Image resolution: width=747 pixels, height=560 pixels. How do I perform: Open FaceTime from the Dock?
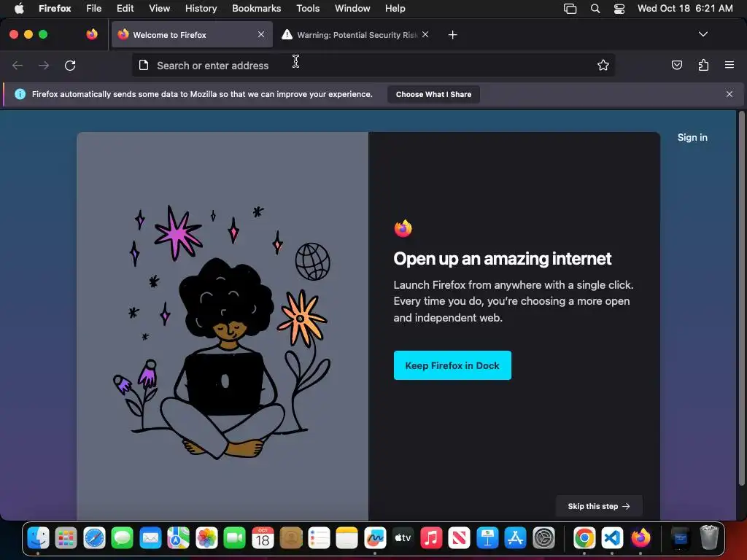(x=234, y=538)
